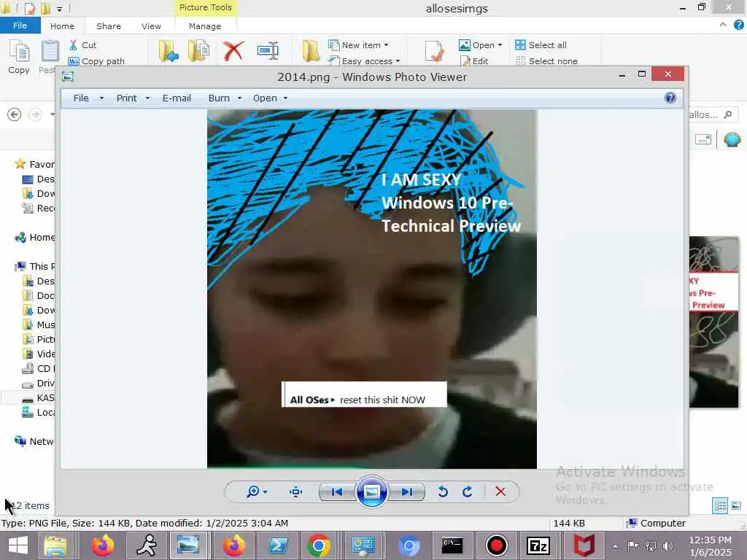
Task: Switch to Explorer View tab
Action: (151, 26)
